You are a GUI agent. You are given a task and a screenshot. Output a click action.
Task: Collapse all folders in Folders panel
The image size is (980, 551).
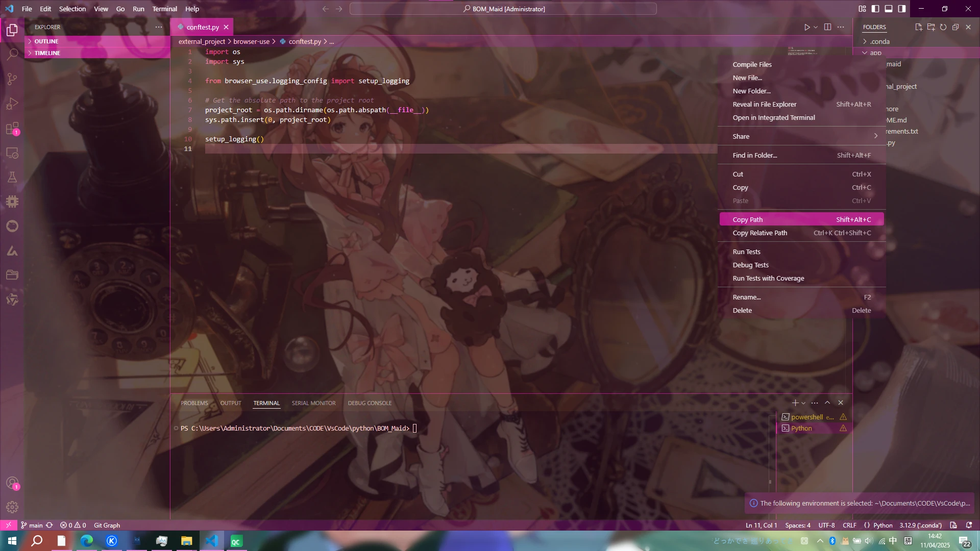[x=955, y=27]
